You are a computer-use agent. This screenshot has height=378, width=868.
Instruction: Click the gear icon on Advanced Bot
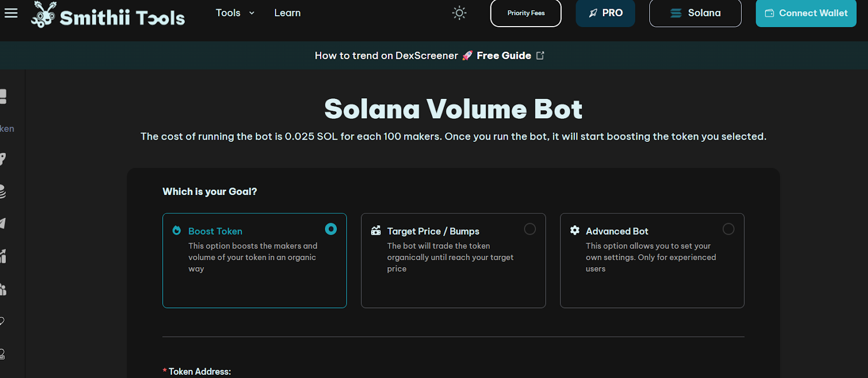575,230
